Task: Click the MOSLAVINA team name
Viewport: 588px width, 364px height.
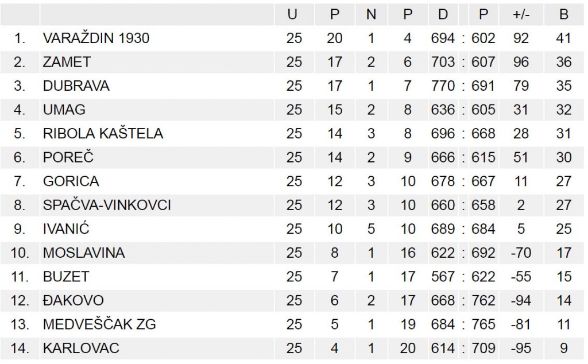Action: click(x=84, y=253)
